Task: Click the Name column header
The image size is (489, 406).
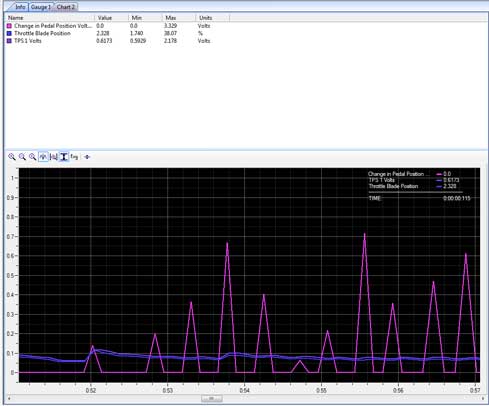Action: 50,18
